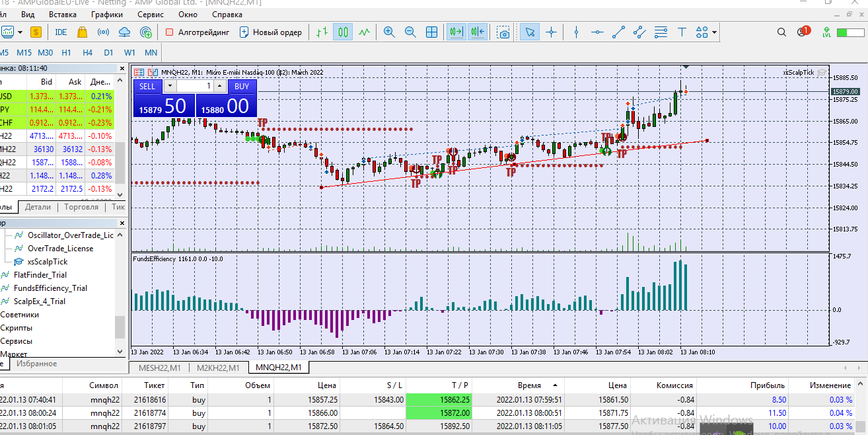Screen dimensions: 868x435
Task: Click the BUY button on the chart
Action: pyautogui.click(x=242, y=86)
